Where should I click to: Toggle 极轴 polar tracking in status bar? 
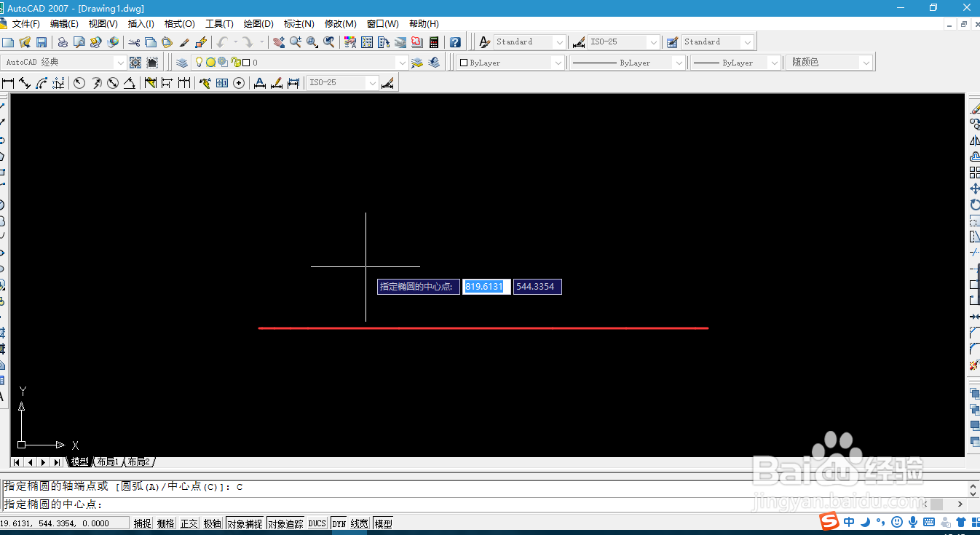(x=213, y=523)
